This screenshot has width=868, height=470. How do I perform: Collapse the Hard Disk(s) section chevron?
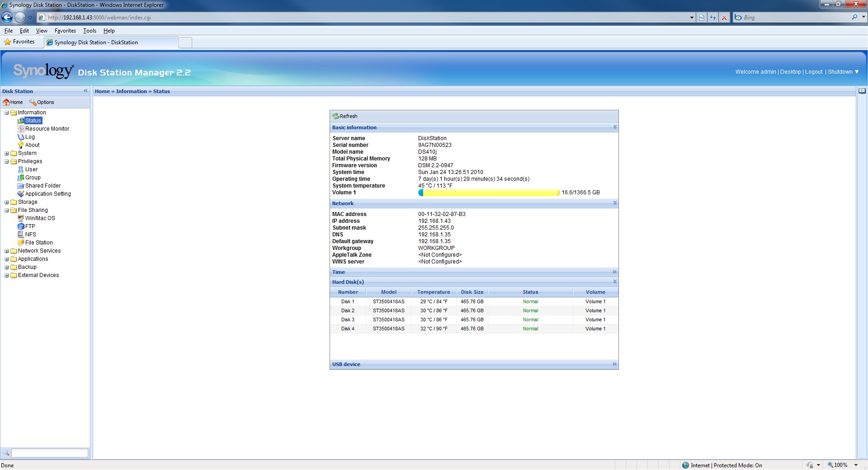coord(615,282)
